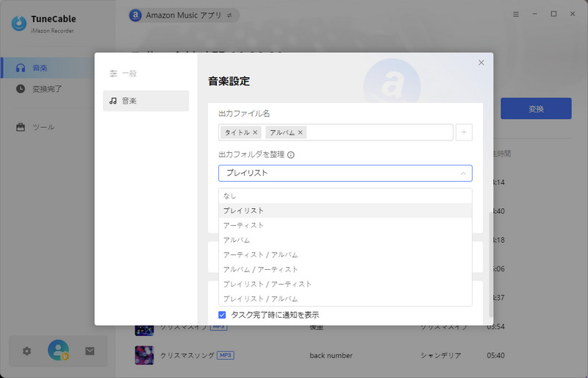The image size is (588, 378).
Task: Select the プレイリスト option in the dropdown list
Action: click(x=345, y=210)
